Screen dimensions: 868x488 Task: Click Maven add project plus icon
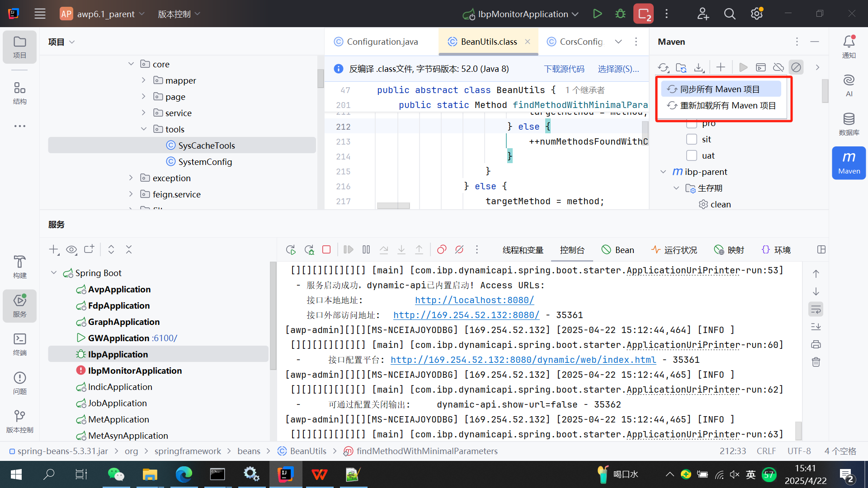pos(721,67)
